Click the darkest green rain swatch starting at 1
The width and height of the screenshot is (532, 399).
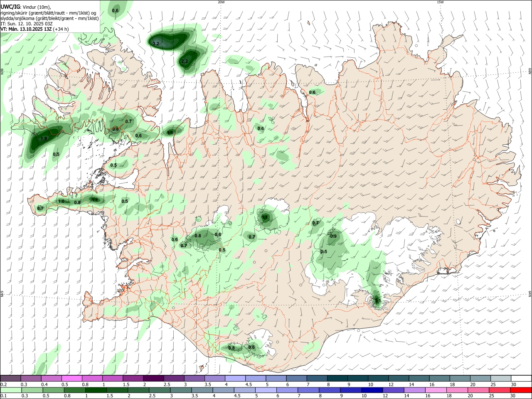click(96, 390)
